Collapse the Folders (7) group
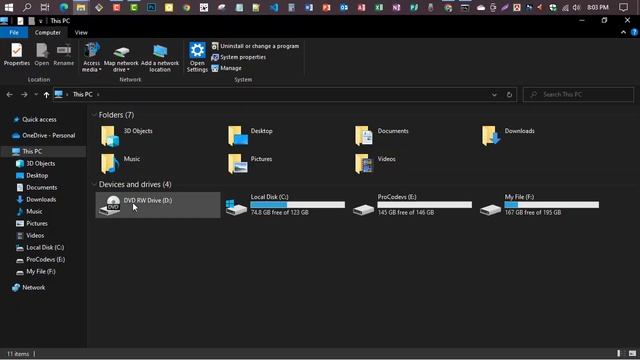 pyautogui.click(x=94, y=115)
